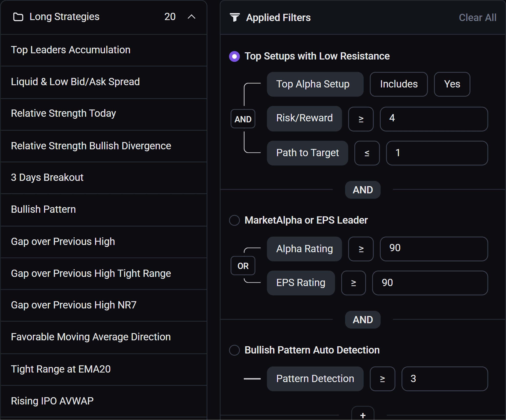The height and width of the screenshot is (420, 506).
Task: Select Top Setups with Low Resistance radio
Action: click(x=234, y=56)
